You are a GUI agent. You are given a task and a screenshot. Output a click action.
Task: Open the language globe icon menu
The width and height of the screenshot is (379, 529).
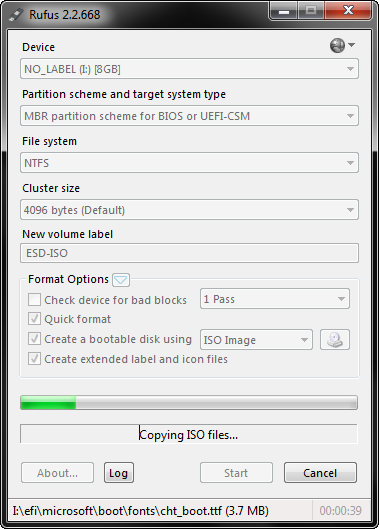(x=342, y=45)
